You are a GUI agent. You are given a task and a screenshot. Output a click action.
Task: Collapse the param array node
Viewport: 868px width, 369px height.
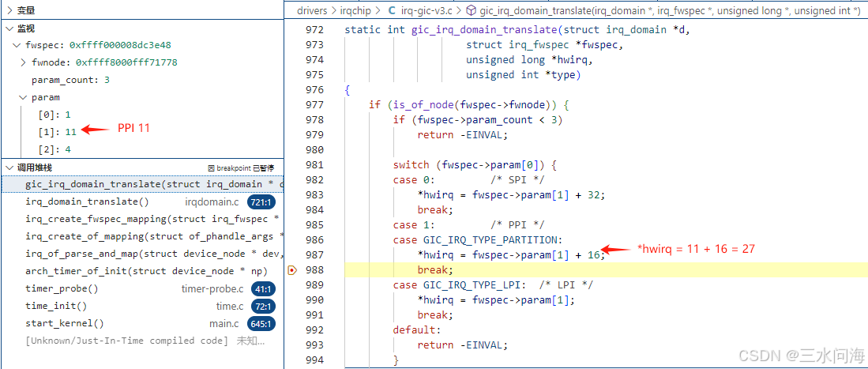[x=23, y=97]
